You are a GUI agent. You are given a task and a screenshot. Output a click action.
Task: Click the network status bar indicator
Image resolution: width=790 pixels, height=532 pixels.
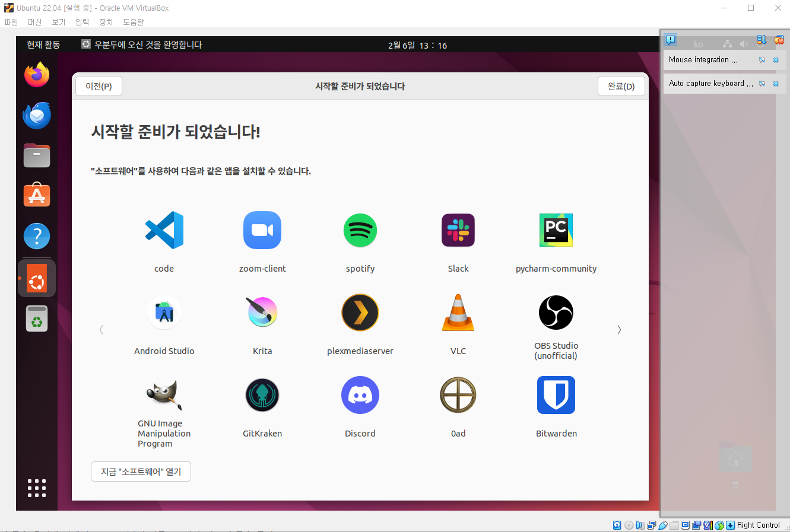(652, 525)
